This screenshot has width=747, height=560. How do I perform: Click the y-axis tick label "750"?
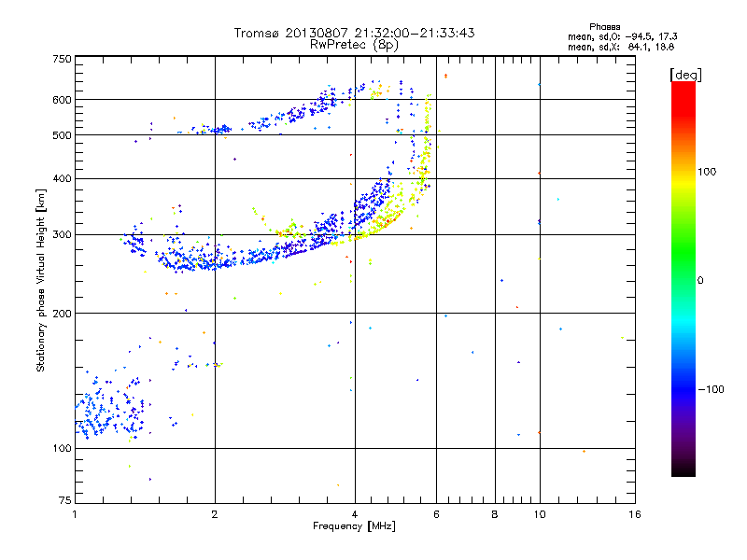[62, 60]
